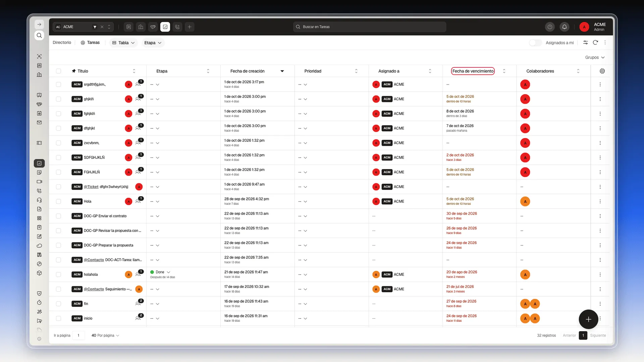Click the plus icon in the top bar
This screenshot has height=362, width=644.
[x=190, y=27]
